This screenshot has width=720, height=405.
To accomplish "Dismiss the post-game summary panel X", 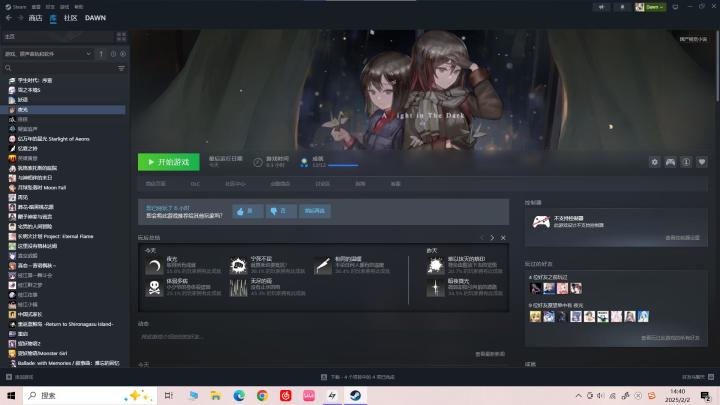I will point(503,238).
